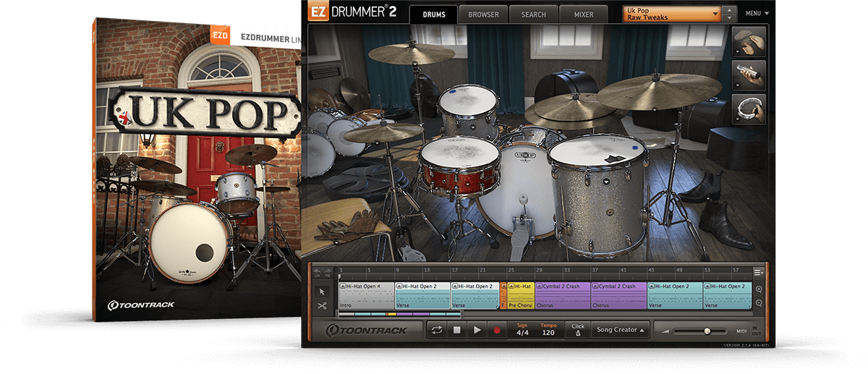Viewport: 868px width, 374px height.
Task: Switch to the BROWSER tab
Action: tap(483, 14)
